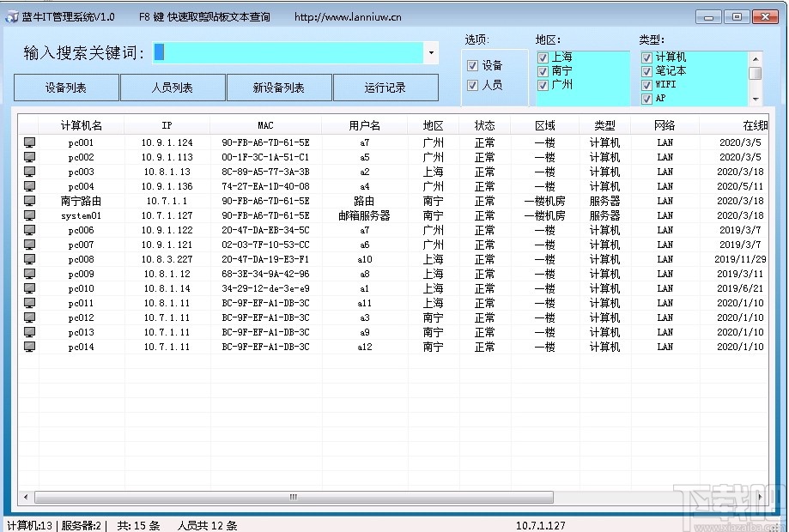
Task: Click the computer icon next to pc014
Action: coord(29,347)
